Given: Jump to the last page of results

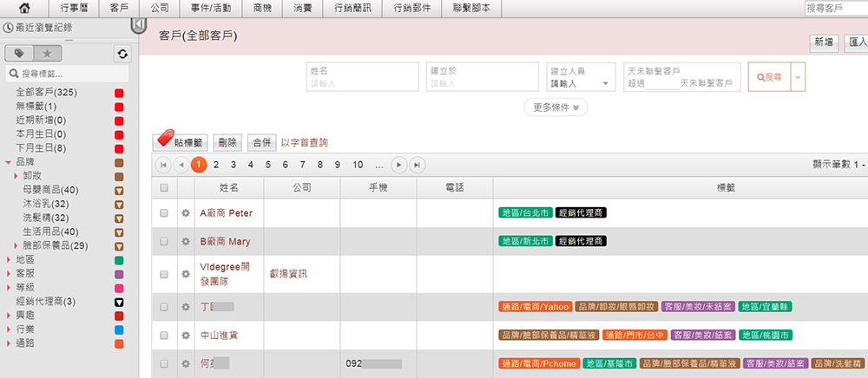Looking at the screenshot, I should point(418,165).
